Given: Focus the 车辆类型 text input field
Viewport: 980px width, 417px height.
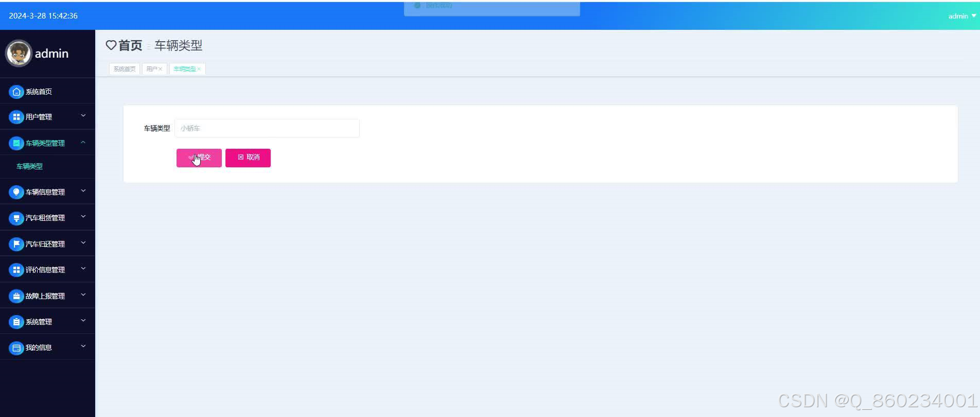Looking at the screenshot, I should click(x=267, y=128).
